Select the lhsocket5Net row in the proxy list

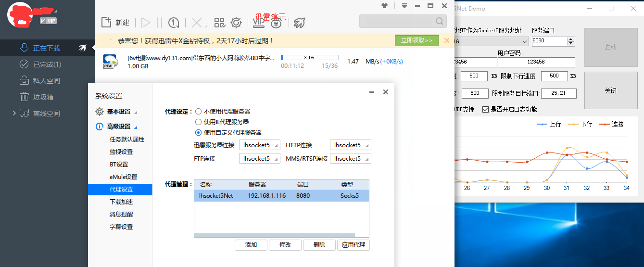281,196
